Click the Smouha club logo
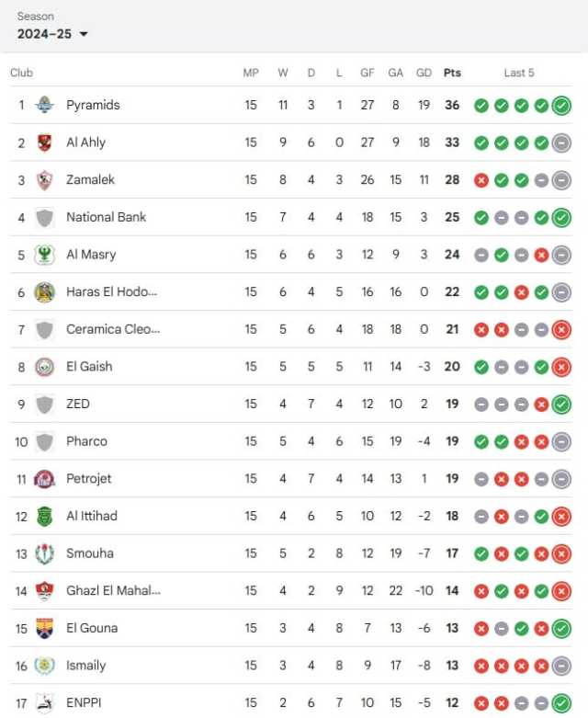Viewport: 588px width, 718px height. (44, 553)
